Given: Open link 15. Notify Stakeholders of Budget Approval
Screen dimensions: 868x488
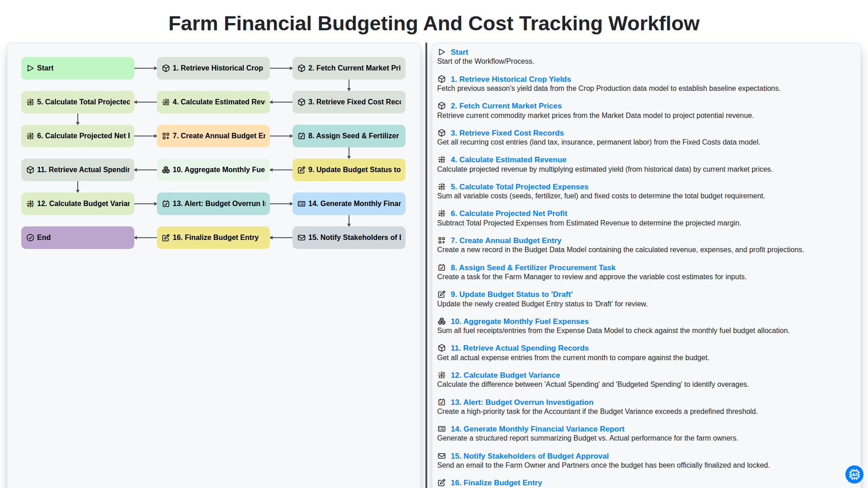Looking at the screenshot, I should point(529,456).
